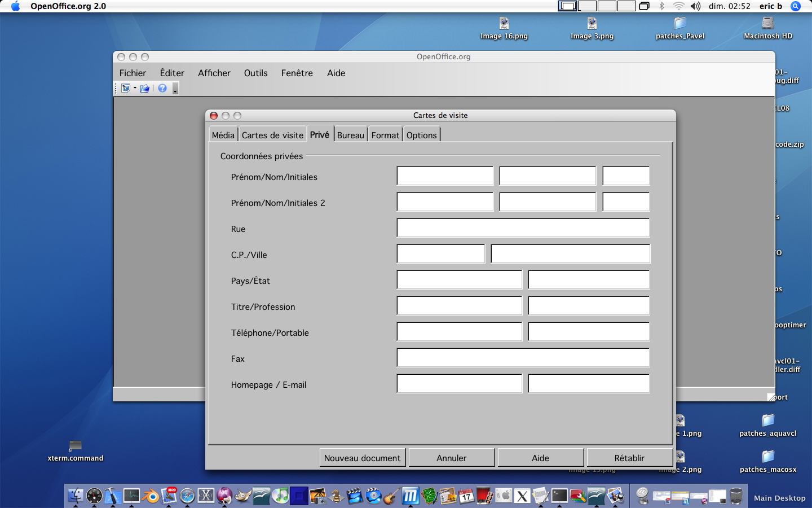
Task: Click the Rétablir button
Action: click(x=630, y=458)
